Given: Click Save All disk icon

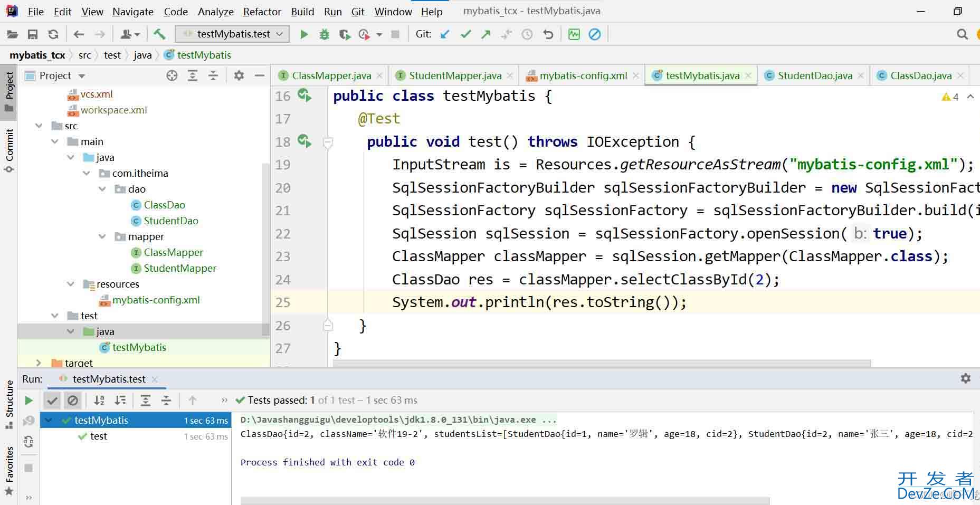Looking at the screenshot, I should click(x=33, y=34).
